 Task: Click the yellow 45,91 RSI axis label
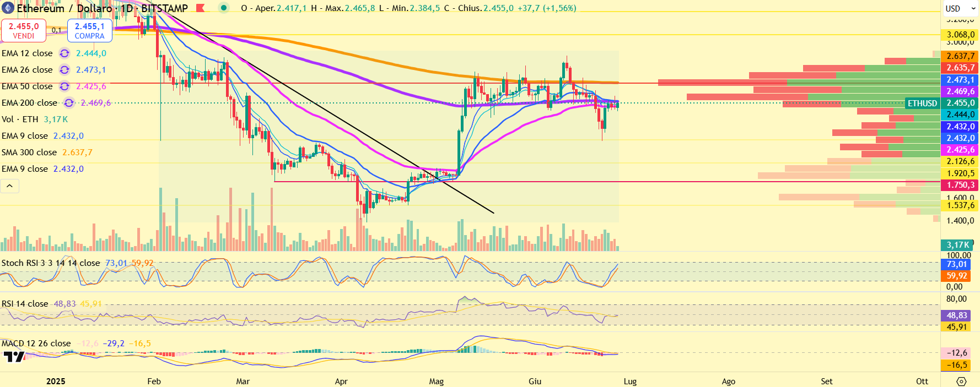point(956,327)
